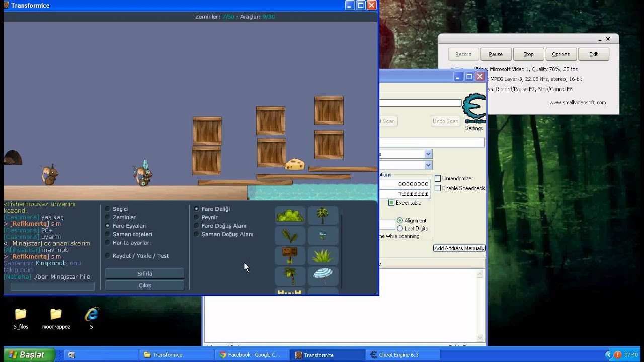Click the chat message input field
The height and width of the screenshot is (362, 644).
click(x=52, y=286)
